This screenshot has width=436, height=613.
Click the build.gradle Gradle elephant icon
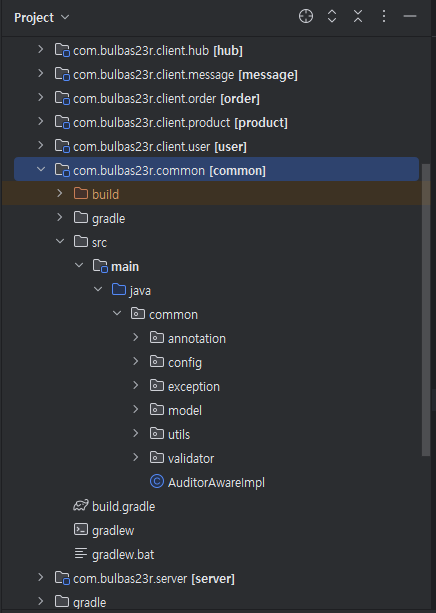81,506
